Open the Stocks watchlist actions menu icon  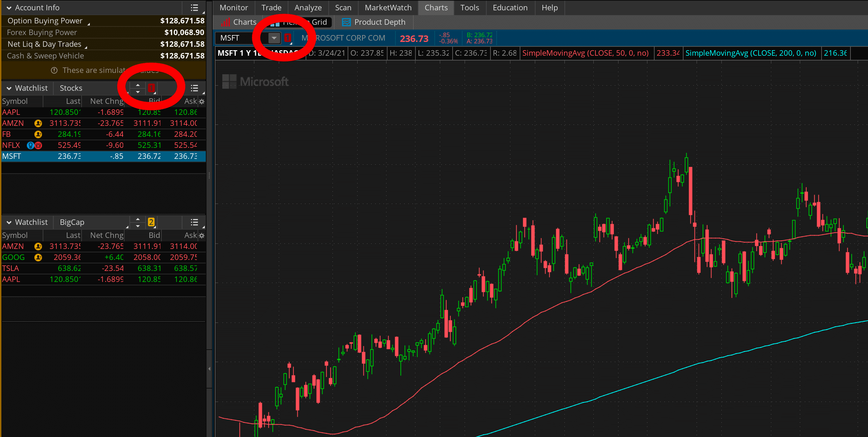point(194,88)
